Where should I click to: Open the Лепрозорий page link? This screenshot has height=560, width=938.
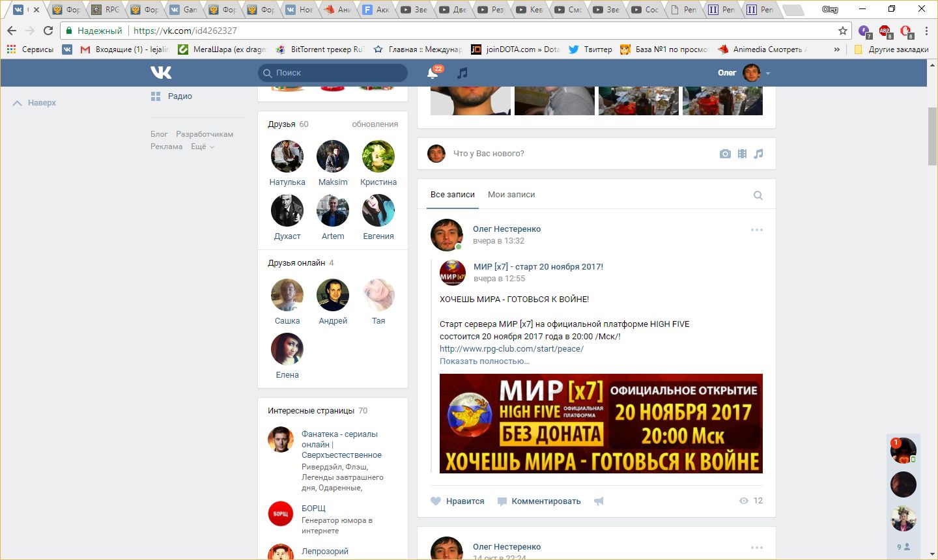325,552
